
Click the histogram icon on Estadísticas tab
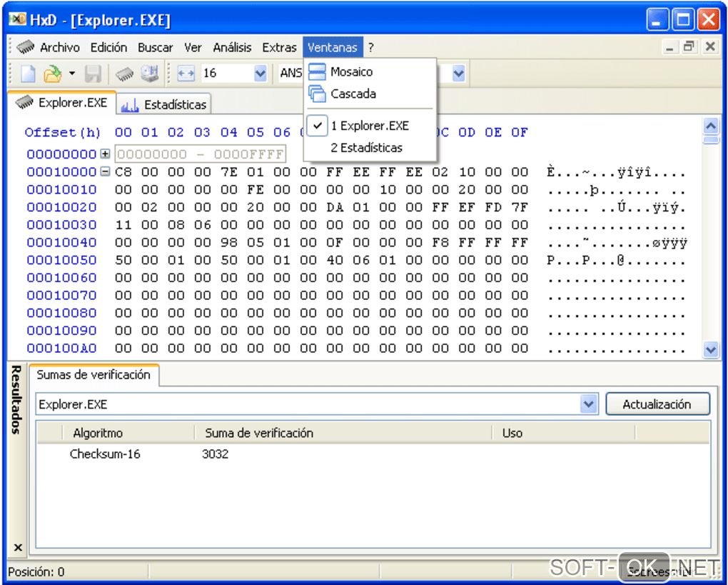pyautogui.click(x=129, y=106)
